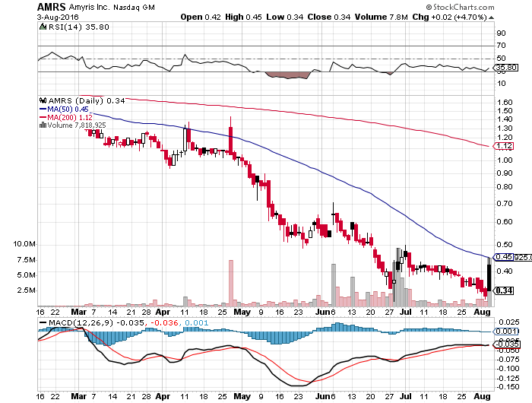Click the AMRS (Daily) 0.34 legend label
The image size is (532, 403).
coord(87,101)
